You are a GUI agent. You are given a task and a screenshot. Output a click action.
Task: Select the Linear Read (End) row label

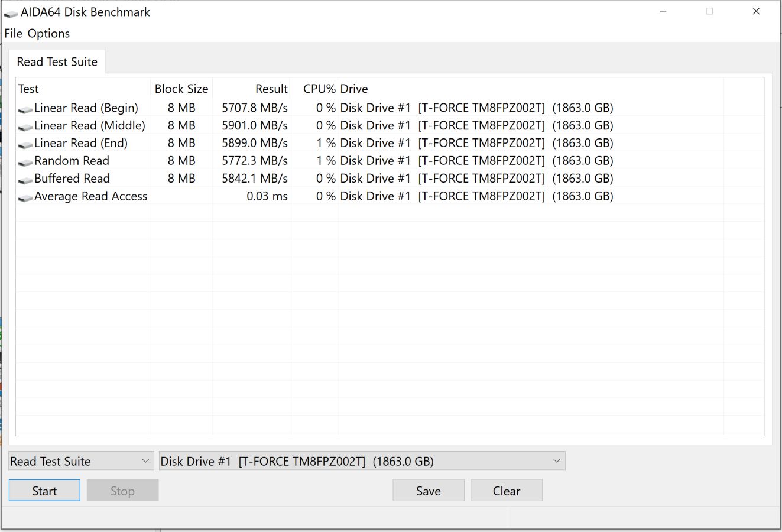tap(81, 143)
